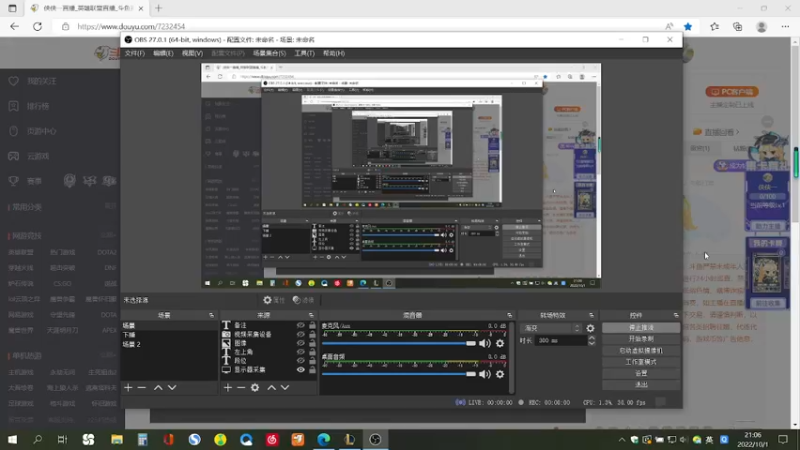This screenshot has height=450, width=800.
Task: Toggle visibility of the 视频采集设备 source
Action: pos(301,334)
